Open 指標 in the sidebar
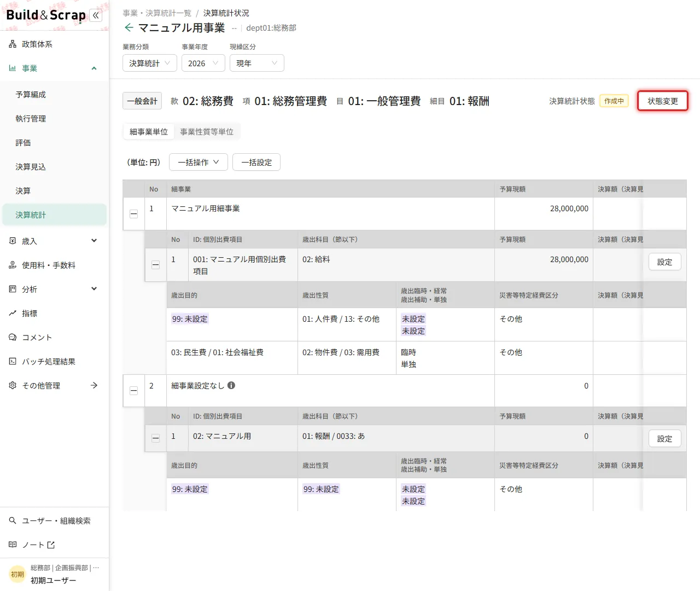Image resolution: width=700 pixels, height=591 pixels. 54,314
